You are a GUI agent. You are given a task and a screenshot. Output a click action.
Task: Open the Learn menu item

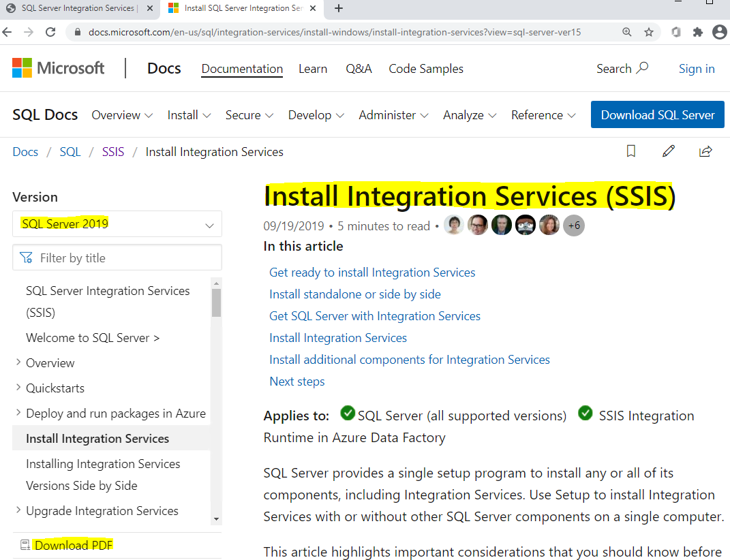(x=313, y=68)
